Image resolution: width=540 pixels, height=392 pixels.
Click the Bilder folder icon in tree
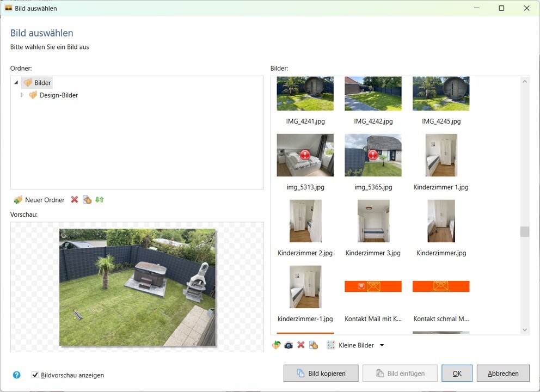pos(28,83)
